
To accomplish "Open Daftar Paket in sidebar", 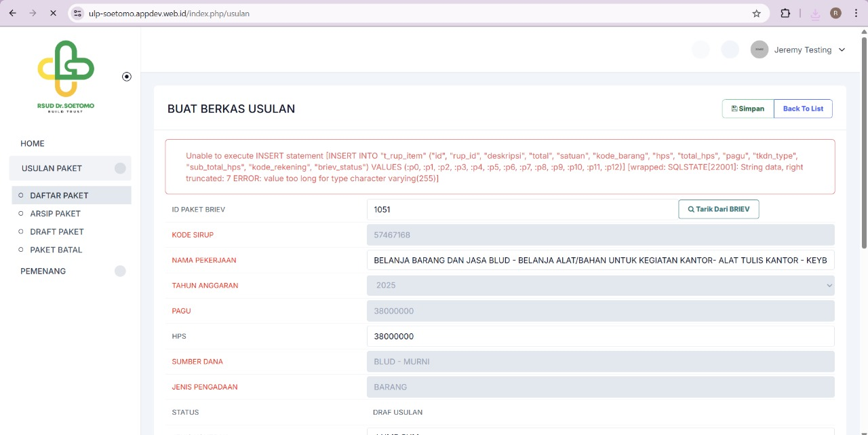I will (59, 195).
